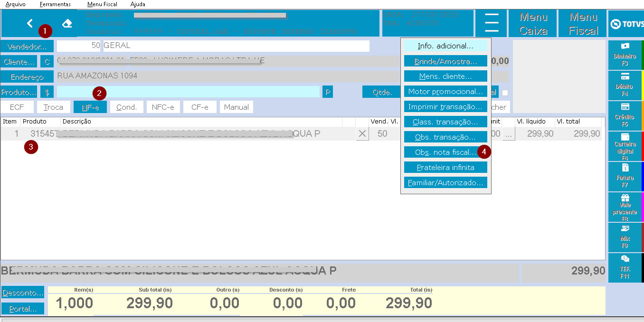644x322 pixels.
Task: Select Débito F4 payment
Action: (x=625, y=85)
